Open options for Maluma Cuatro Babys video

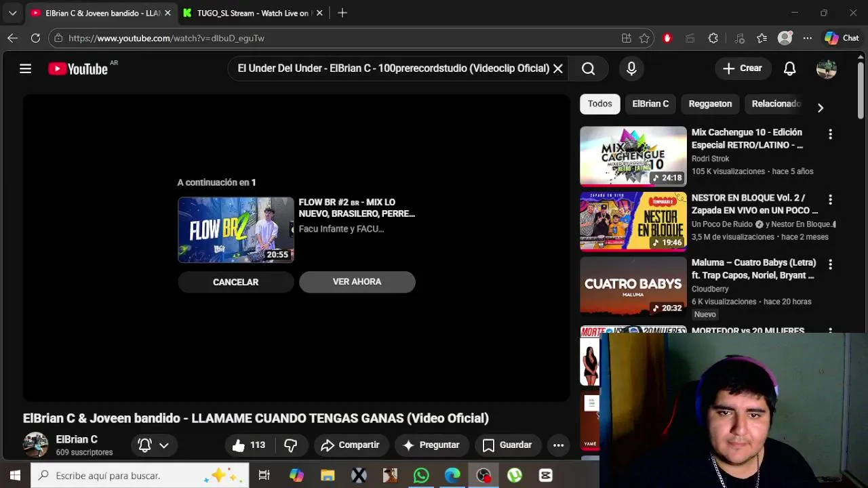[830, 264]
